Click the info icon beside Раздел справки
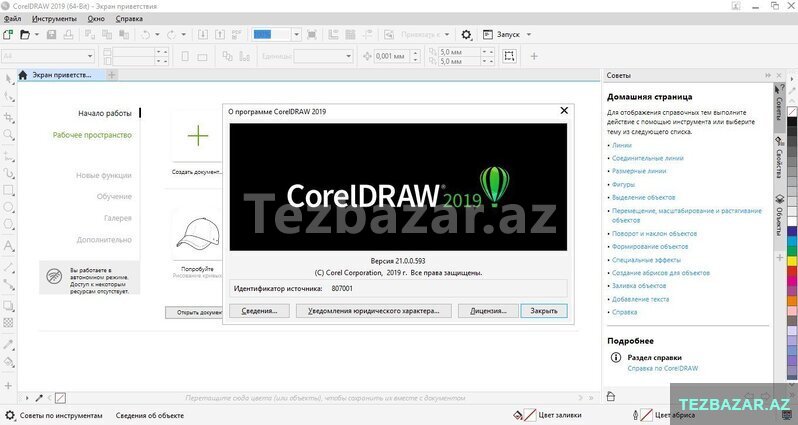This screenshot has width=798, height=425. pos(615,357)
